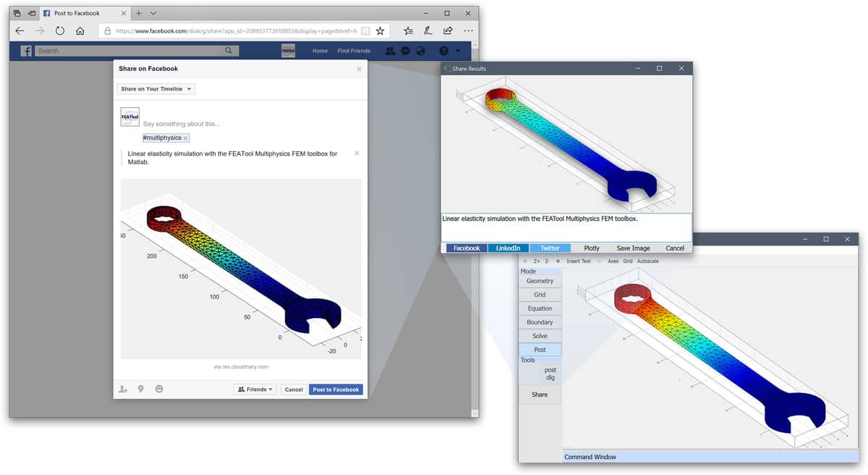Click the browser address bar URL
The image size is (868, 475).
pyautogui.click(x=237, y=31)
